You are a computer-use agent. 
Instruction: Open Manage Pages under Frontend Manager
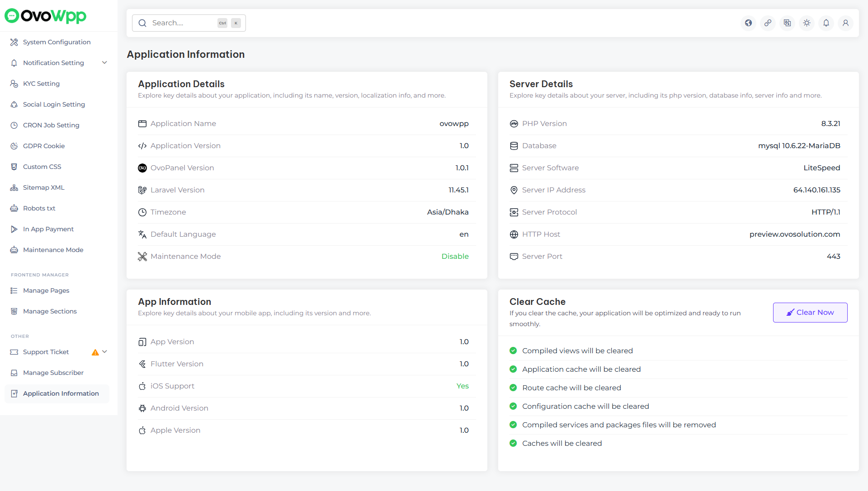(x=46, y=290)
